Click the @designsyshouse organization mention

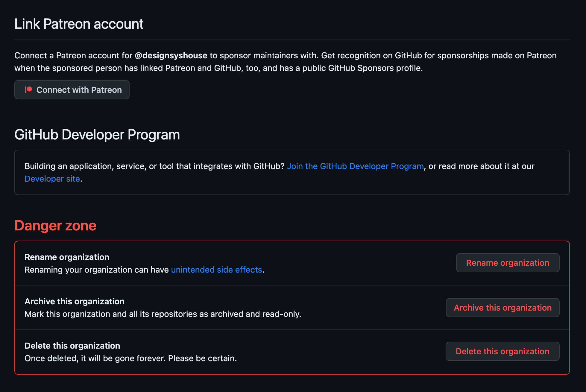click(171, 55)
